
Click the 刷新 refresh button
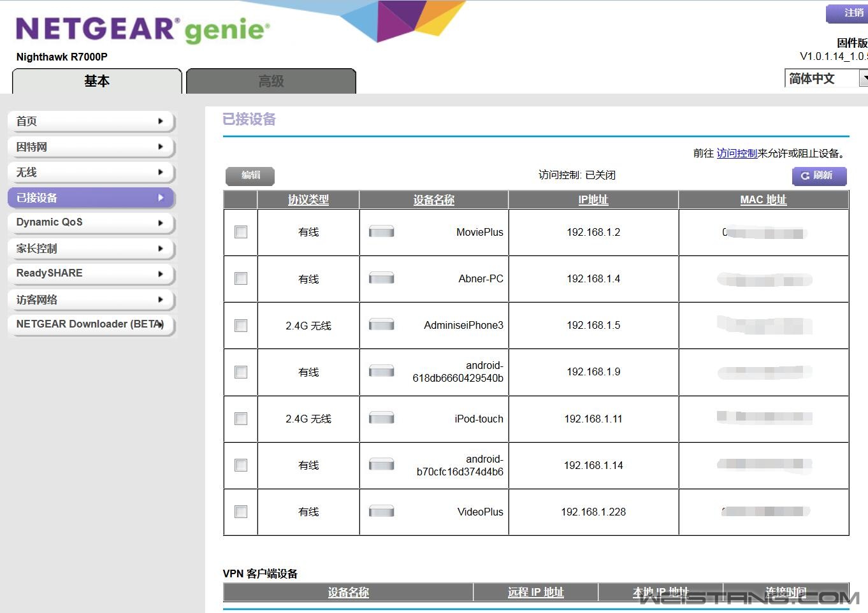[820, 175]
